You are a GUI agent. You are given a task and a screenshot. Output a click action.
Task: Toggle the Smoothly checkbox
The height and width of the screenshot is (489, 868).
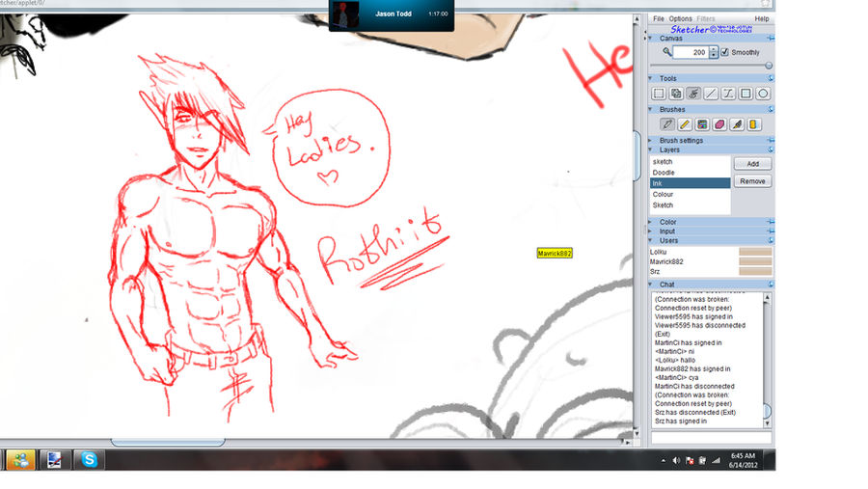[724, 52]
